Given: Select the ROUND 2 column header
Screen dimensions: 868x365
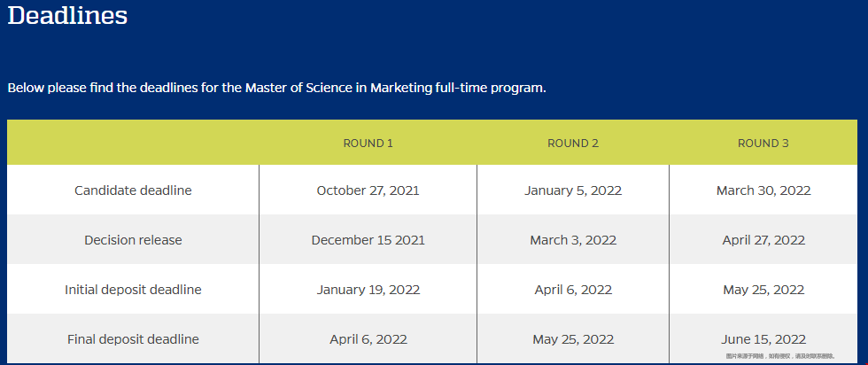Looking at the screenshot, I should [573, 144].
